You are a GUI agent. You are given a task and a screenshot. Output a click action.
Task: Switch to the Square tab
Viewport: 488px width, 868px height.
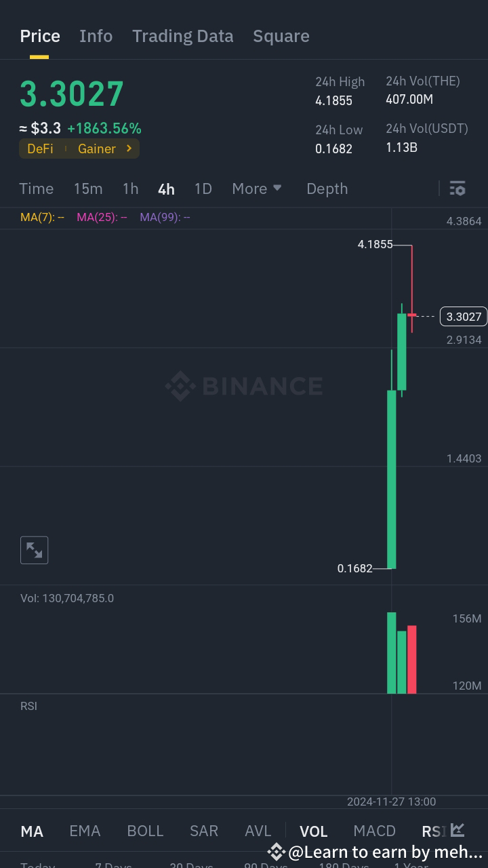[281, 36]
